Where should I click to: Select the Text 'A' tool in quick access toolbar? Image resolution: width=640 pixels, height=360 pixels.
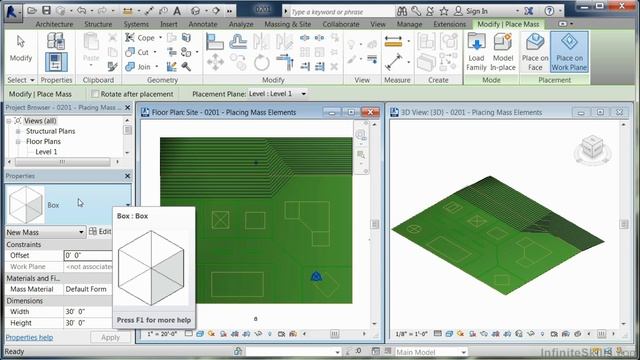tap(177, 11)
